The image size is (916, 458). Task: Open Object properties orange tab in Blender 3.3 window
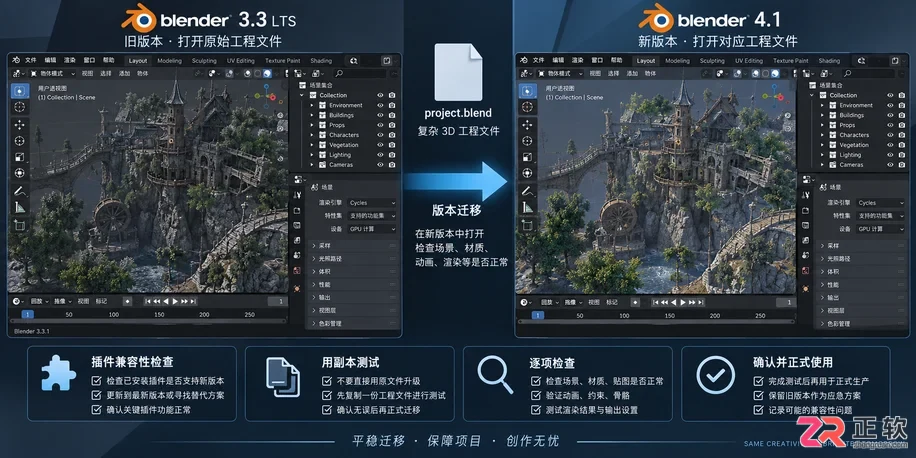click(x=297, y=289)
